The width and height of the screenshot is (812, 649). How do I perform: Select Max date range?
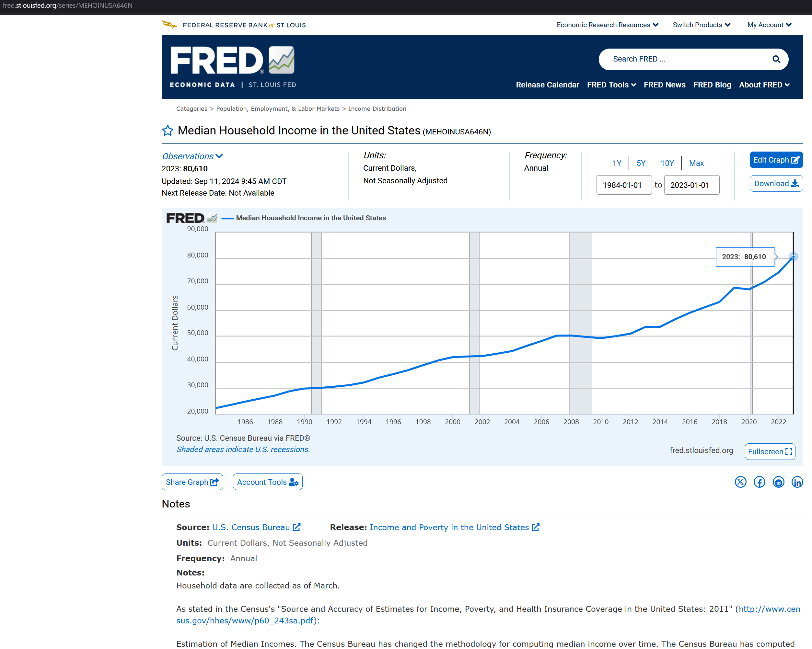[x=696, y=163]
